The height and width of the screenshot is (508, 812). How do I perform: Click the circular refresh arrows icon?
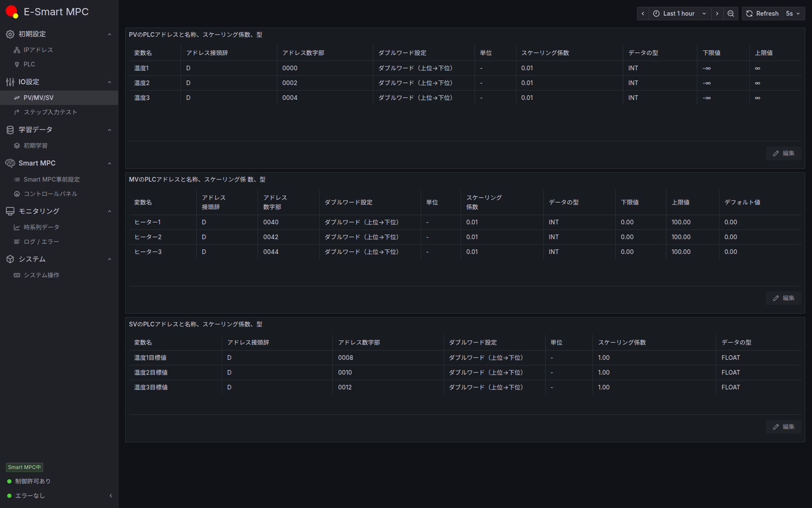[x=749, y=14]
